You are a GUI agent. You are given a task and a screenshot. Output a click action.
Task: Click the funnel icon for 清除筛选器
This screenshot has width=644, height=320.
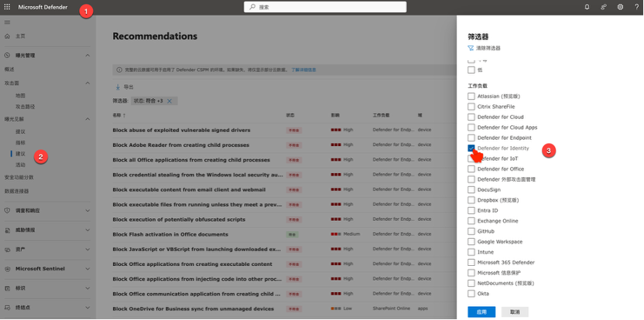(x=471, y=48)
